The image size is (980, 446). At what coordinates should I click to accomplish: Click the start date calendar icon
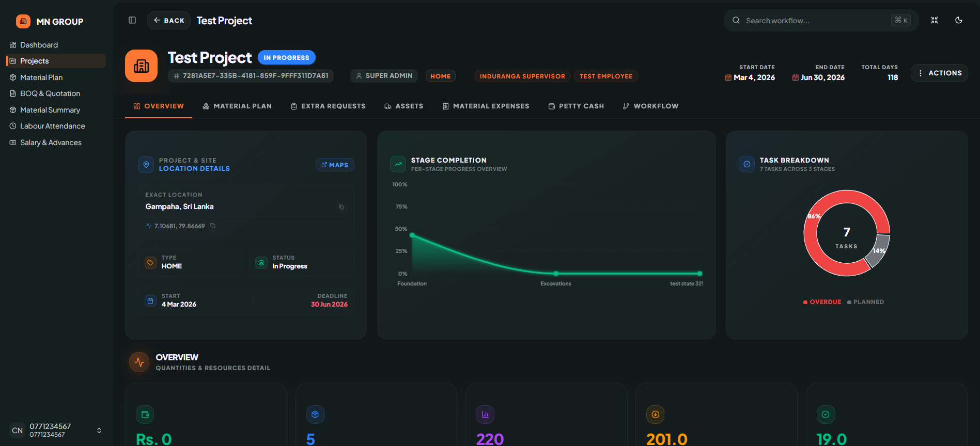(728, 77)
